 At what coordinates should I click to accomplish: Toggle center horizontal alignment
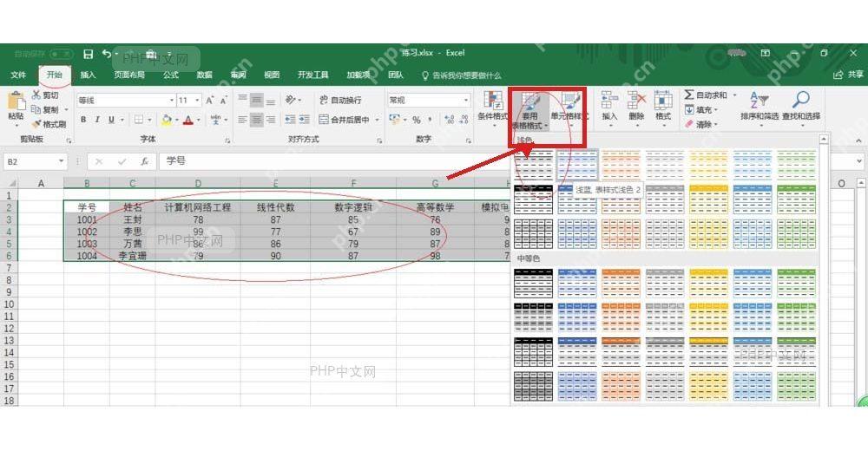coord(256,119)
